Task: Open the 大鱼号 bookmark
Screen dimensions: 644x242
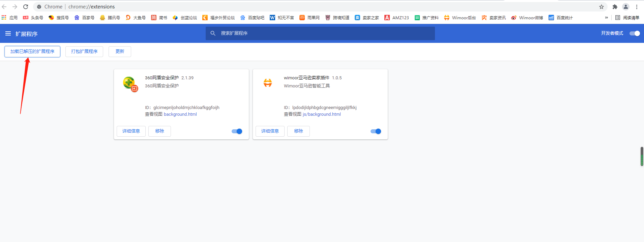Action: (136, 18)
